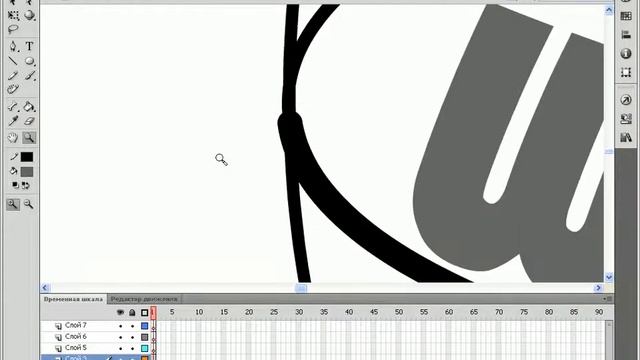Select layer Слой 7
Screen dimensions: 640x360
pos(76,325)
